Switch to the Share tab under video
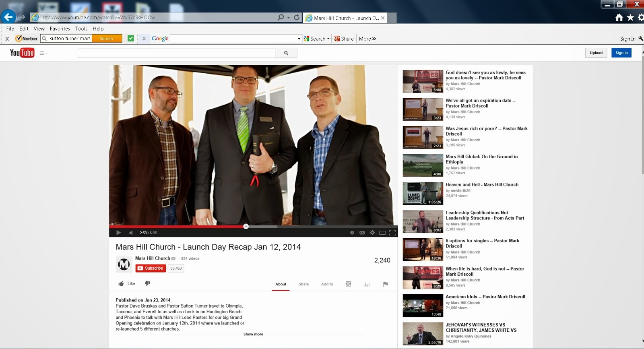 [304, 284]
